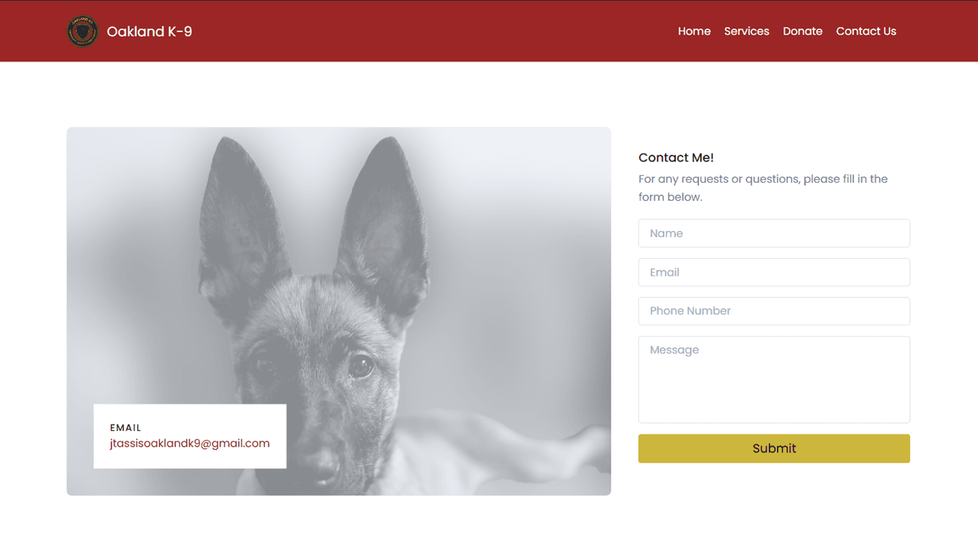The image size is (978, 560).
Task: Open the Services nav link
Action: (x=746, y=31)
